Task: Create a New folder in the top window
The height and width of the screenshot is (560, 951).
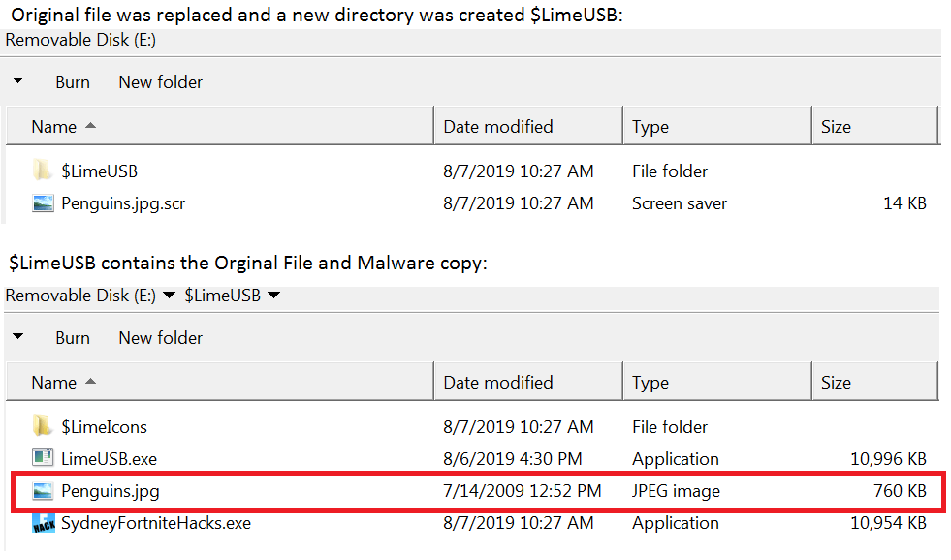Action: [159, 81]
